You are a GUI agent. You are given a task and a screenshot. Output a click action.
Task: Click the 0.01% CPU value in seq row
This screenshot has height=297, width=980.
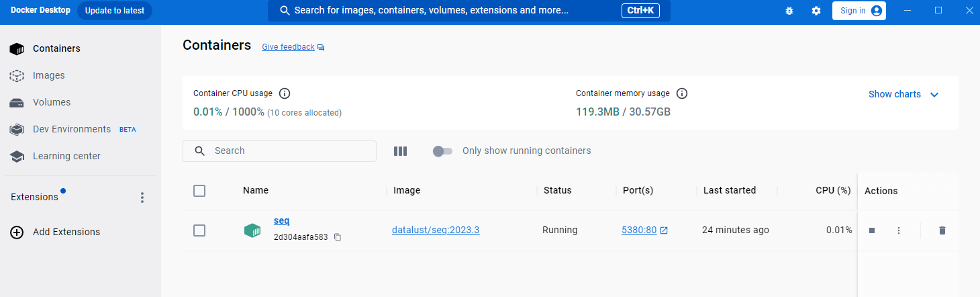[839, 230]
